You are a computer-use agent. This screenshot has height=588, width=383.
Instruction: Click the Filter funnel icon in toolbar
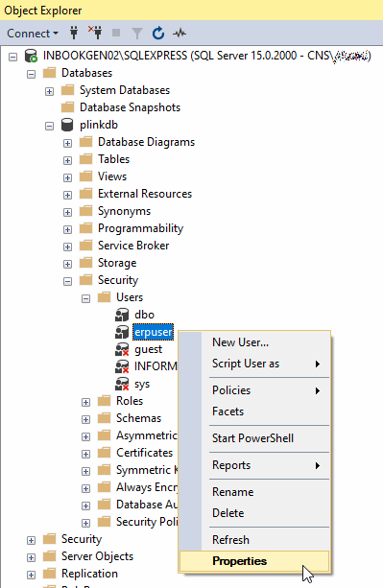137,34
